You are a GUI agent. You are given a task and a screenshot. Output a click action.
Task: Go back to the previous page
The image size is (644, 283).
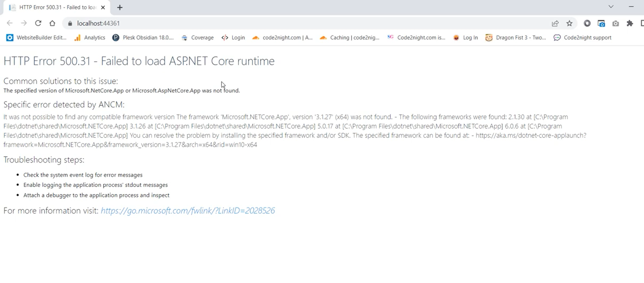pyautogui.click(x=10, y=23)
